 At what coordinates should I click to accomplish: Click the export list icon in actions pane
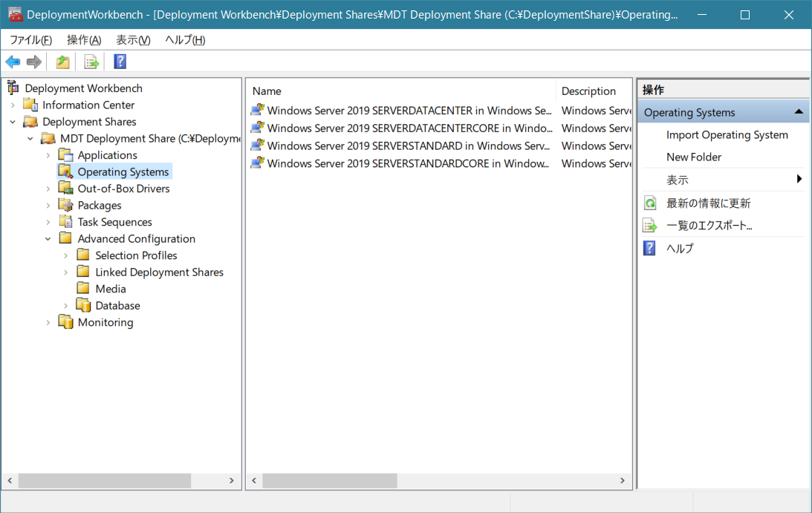click(650, 226)
